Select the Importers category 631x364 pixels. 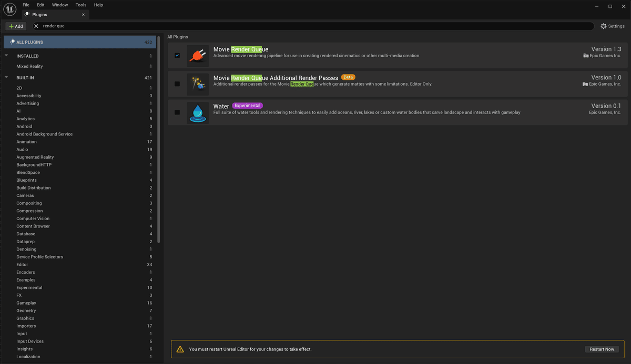(x=80, y=326)
